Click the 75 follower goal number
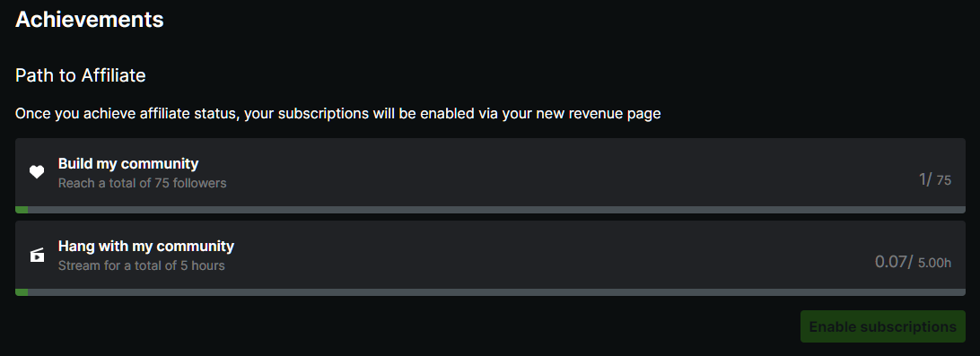This screenshot has width=980, height=356. [944, 181]
